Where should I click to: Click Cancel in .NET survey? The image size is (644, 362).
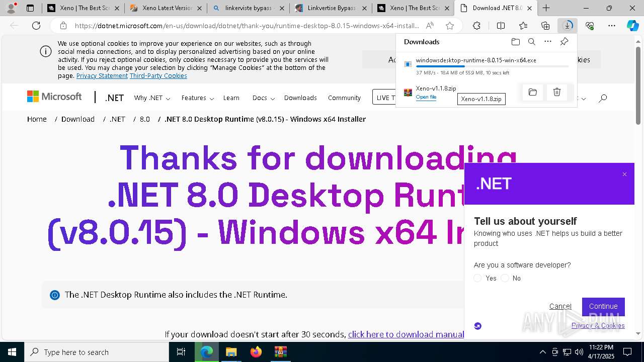[x=560, y=306]
